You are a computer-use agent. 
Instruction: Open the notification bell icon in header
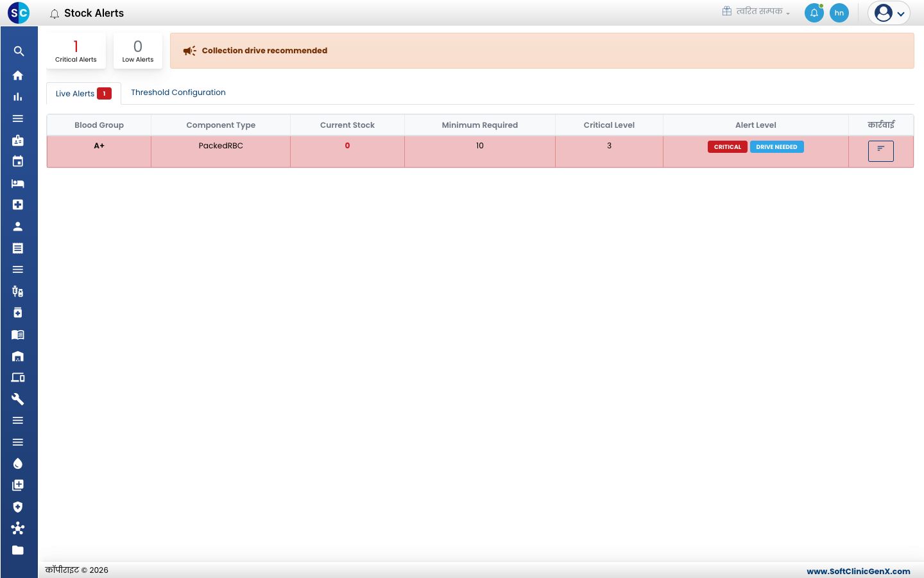814,13
